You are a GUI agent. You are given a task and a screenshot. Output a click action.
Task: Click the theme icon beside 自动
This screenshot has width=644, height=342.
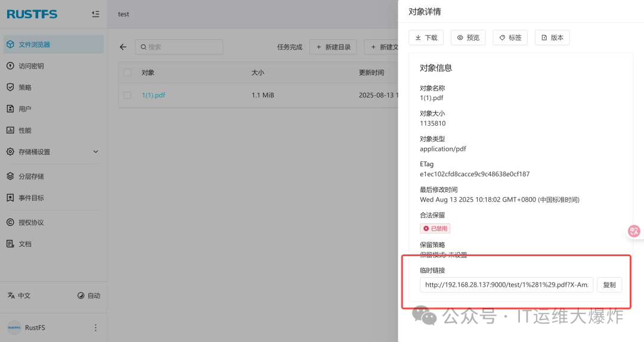pos(81,295)
